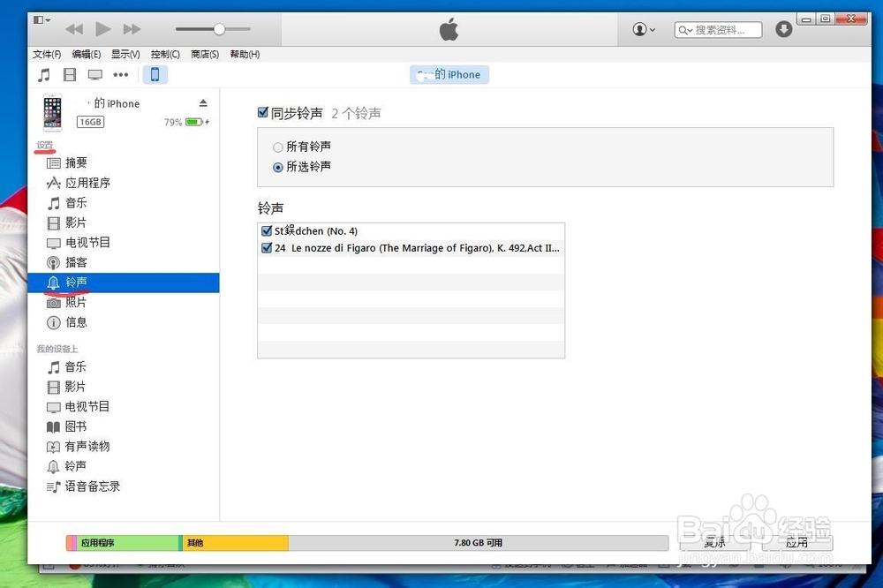883x588 pixels.
Task: Click the downloads arrow icon top right
Action: (783, 27)
